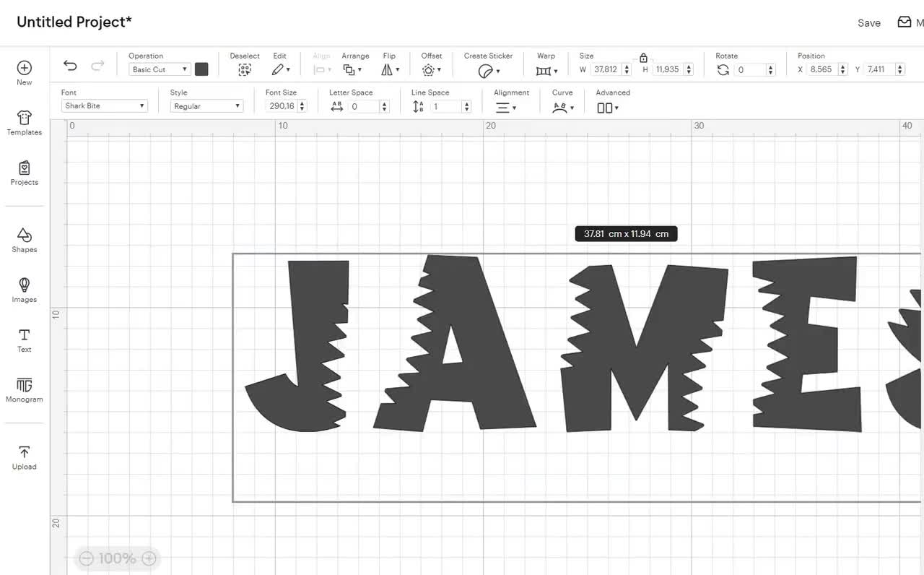The height and width of the screenshot is (575, 924).
Task: Toggle the size aspect ratio lock
Action: point(643,58)
